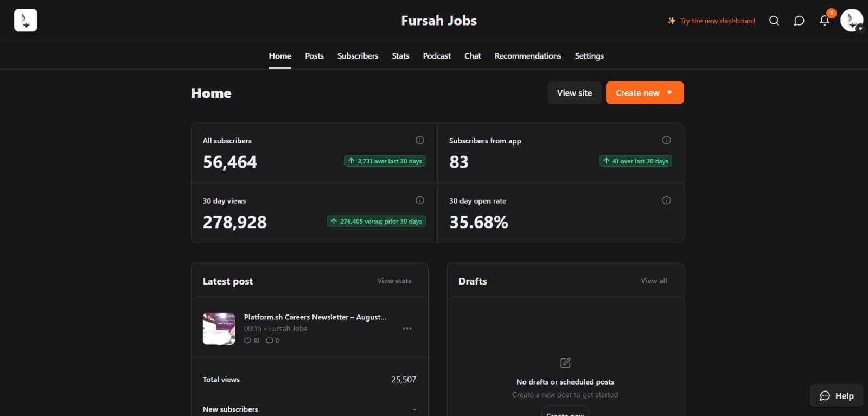
Task: Click the Fursah Jobs publication logo
Action: coord(25,20)
